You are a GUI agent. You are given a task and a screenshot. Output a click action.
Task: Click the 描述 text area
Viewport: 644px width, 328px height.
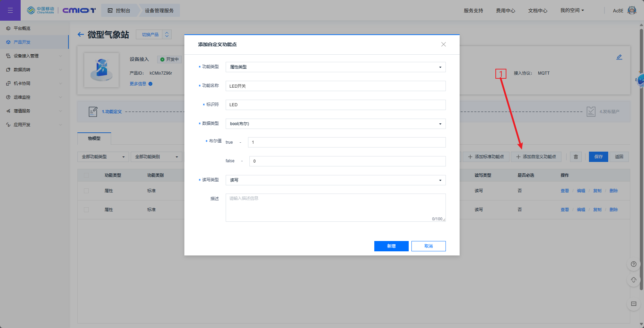335,208
